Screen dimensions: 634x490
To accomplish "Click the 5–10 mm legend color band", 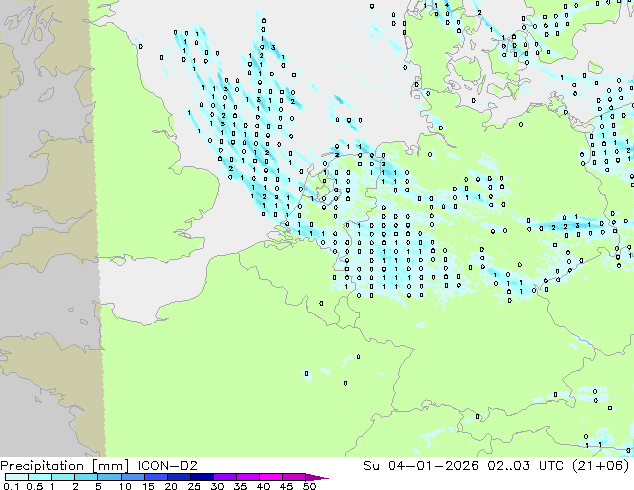I will point(111,477).
